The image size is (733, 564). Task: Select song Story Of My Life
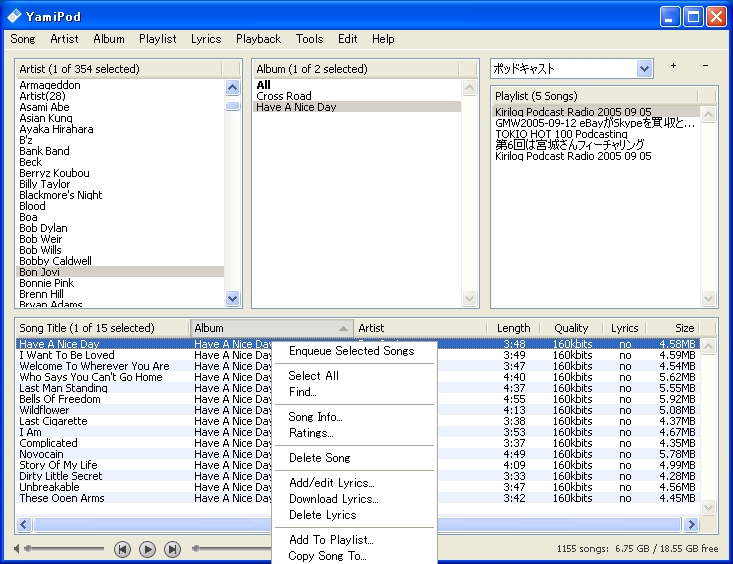click(58, 465)
